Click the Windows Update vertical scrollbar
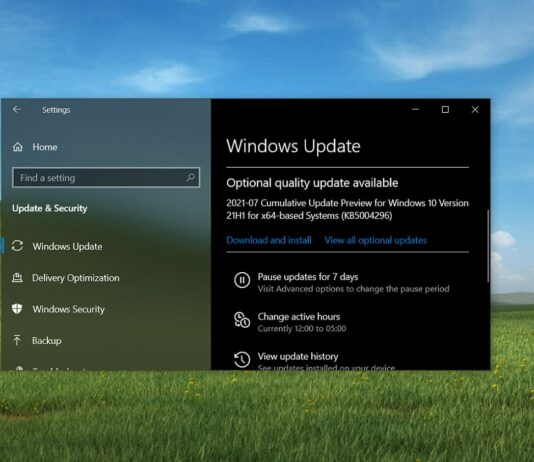This screenshot has height=462, width=534. (x=488, y=246)
